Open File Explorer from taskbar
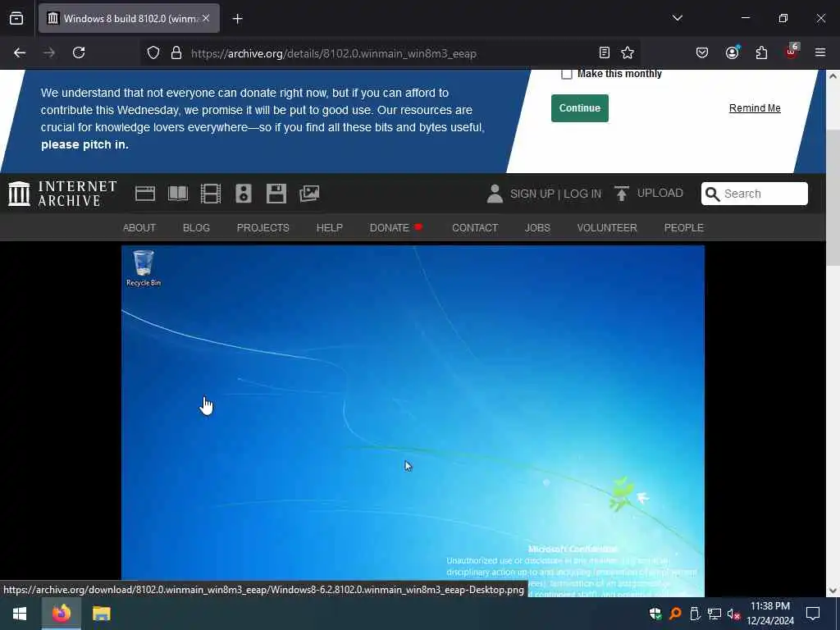 pyautogui.click(x=101, y=614)
